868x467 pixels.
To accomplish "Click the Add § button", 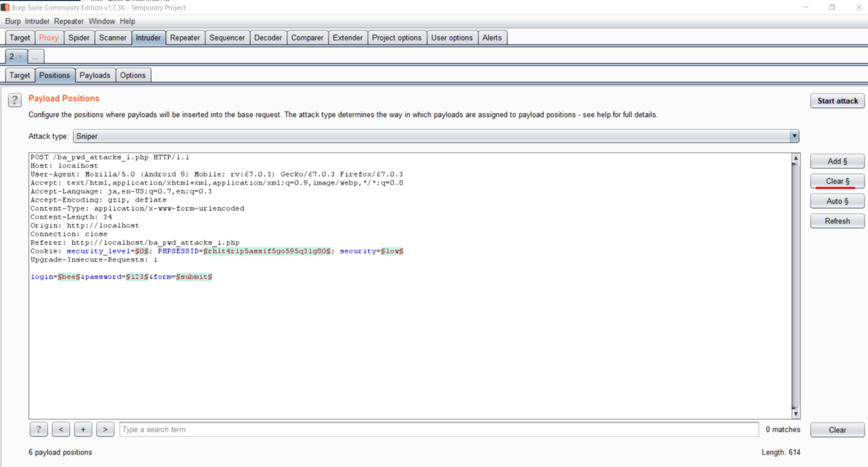I will pyautogui.click(x=838, y=161).
